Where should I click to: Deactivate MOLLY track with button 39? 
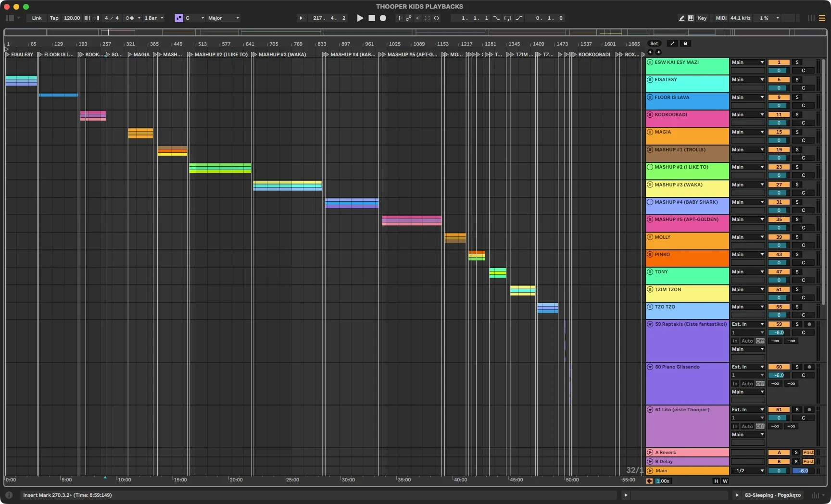pyautogui.click(x=779, y=237)
